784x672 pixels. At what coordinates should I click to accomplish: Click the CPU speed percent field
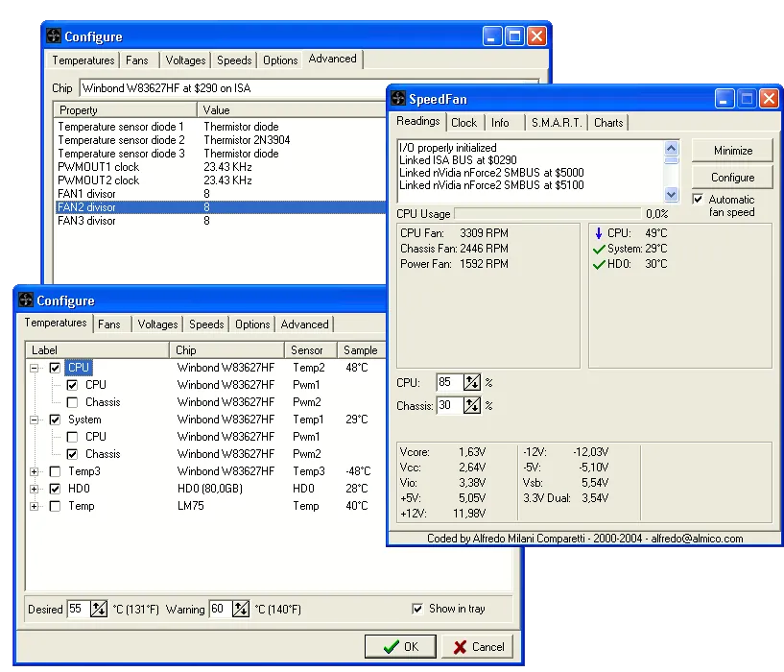coord(449,382)
